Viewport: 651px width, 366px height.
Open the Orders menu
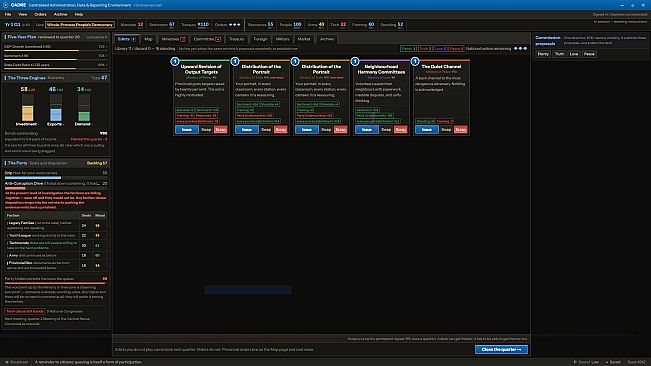point(40,14)
